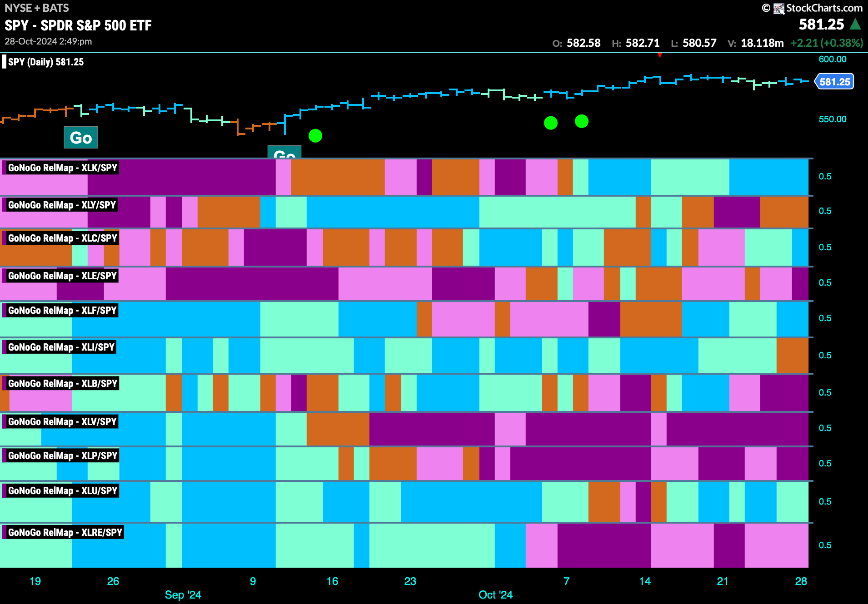Click the 'Go' signal badge near August 26
868x604 pixels.
point(81,138)
